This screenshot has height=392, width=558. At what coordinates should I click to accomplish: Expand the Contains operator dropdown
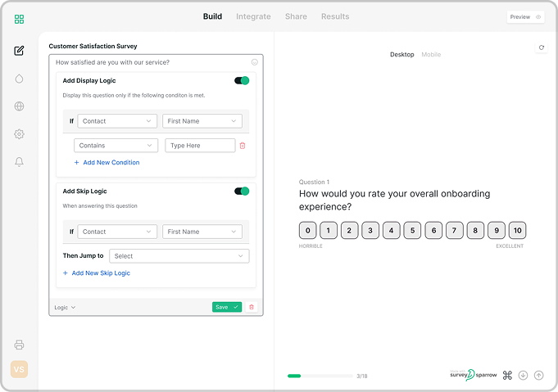coord(116,146)
